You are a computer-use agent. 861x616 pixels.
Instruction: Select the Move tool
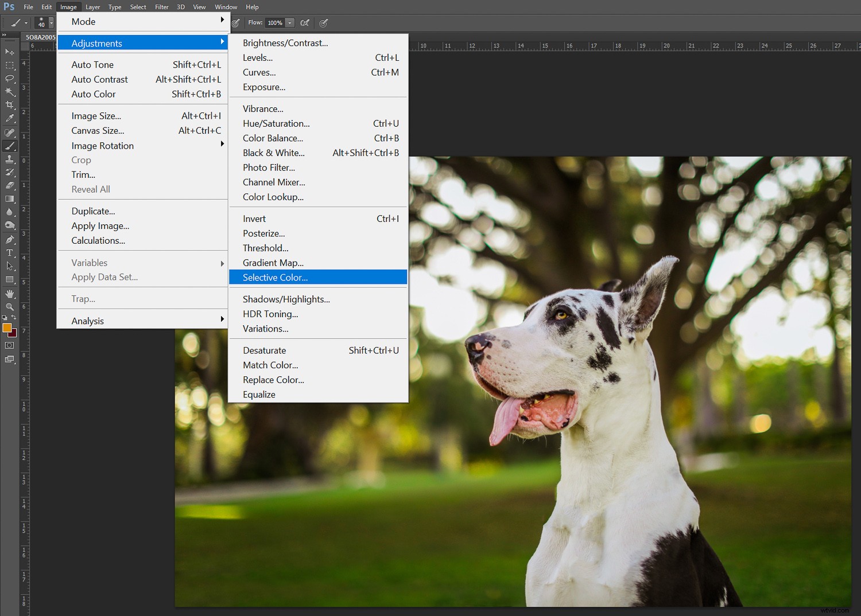point(9,52)
